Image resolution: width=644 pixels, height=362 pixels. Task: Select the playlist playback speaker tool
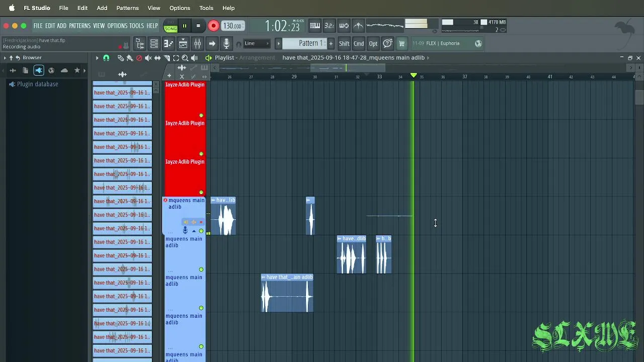194,58
